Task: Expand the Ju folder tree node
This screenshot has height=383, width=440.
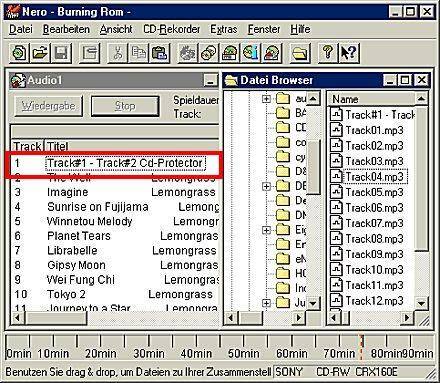Action: 266,303
